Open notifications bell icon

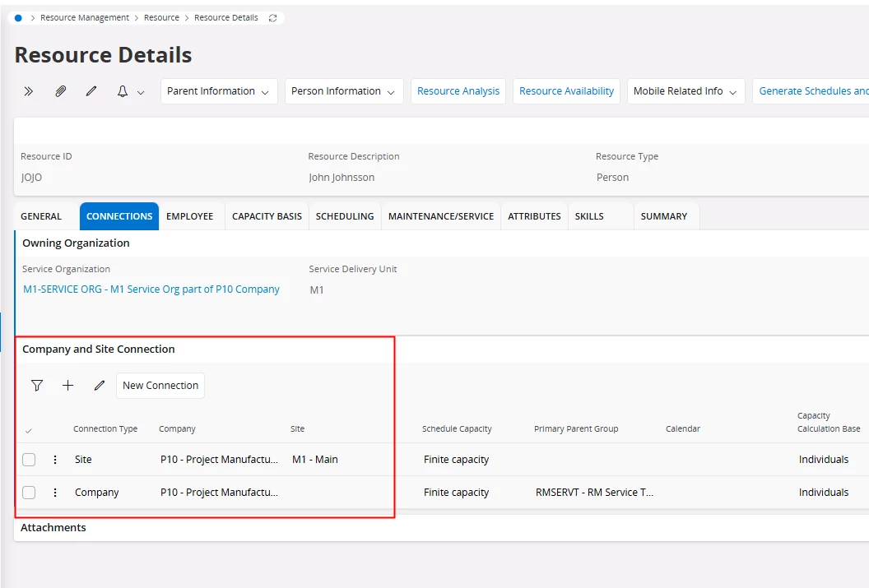pyautogui.click(x=123, y=91)
